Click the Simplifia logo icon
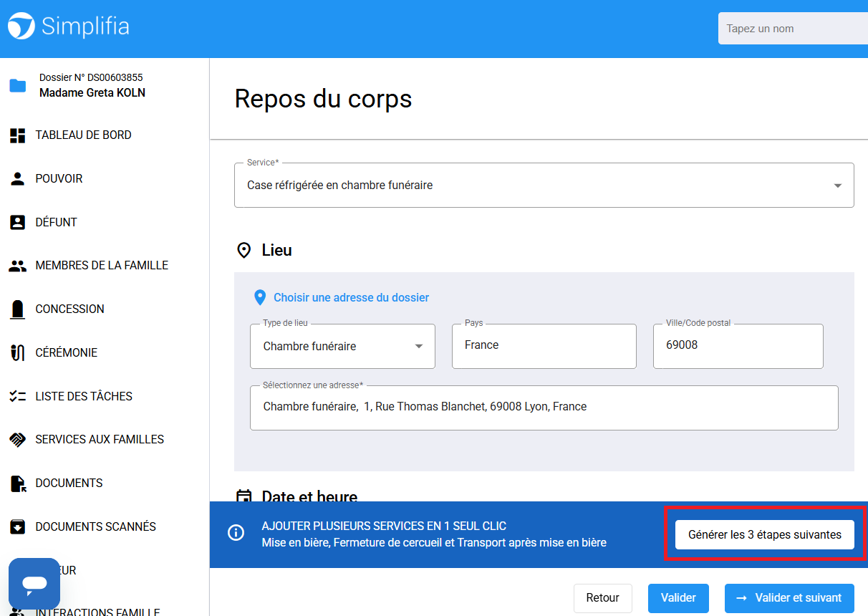Viewport: 868px width, 616px height. [21, 27]
